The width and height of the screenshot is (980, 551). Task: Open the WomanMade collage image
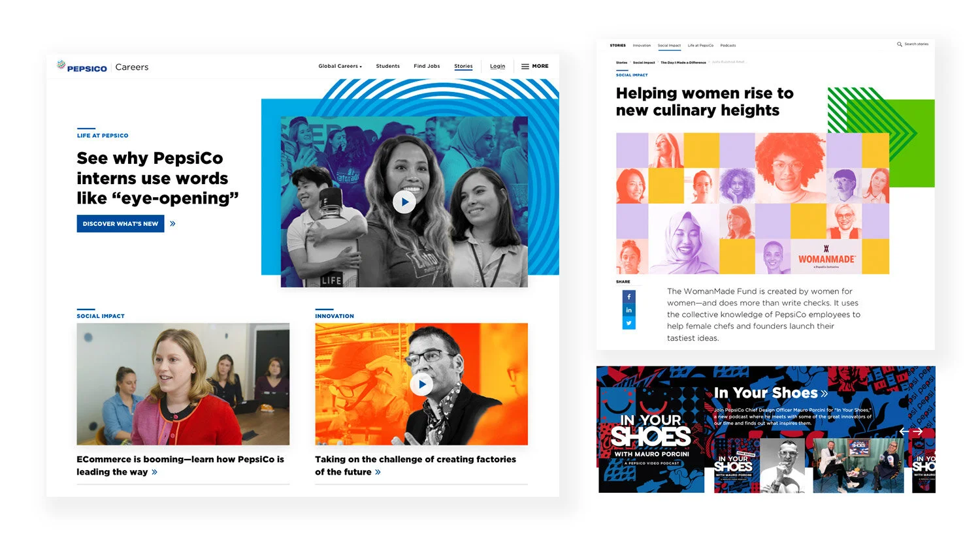click(x=753, y=203)
